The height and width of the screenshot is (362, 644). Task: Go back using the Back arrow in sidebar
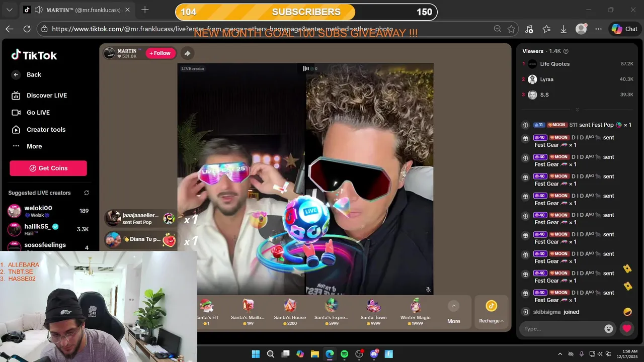tap(16, 74)
